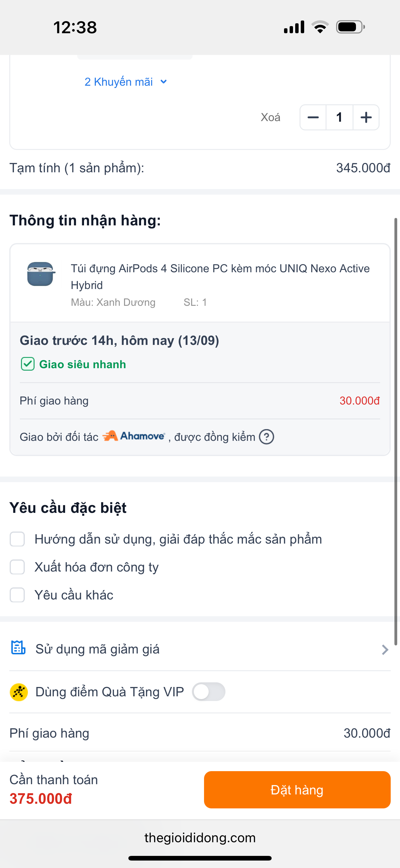The width and height of the screenshot is (400, 868).
Task: Check the Yêu cầu khác box
Action: [17, 595]
